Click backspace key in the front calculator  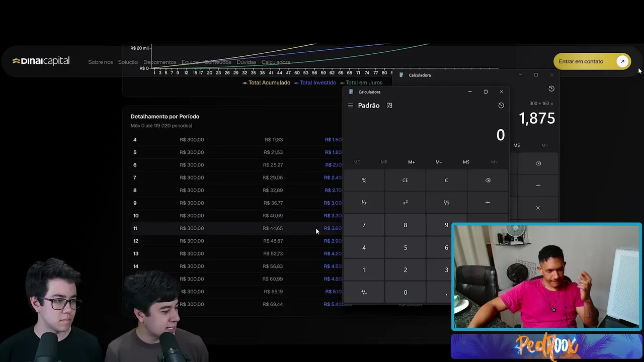pyautogui.click(x=488, y=180)
